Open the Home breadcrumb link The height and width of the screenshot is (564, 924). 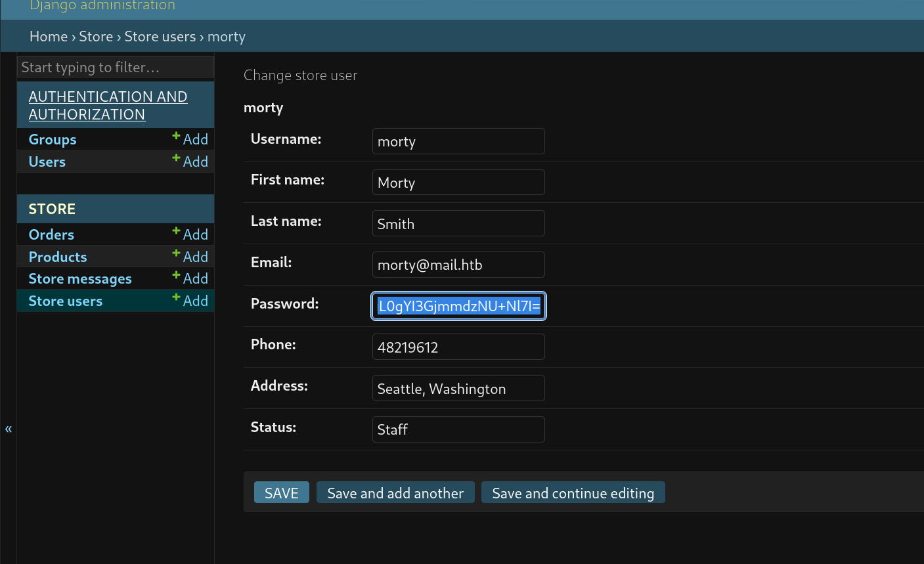(49, 37)
